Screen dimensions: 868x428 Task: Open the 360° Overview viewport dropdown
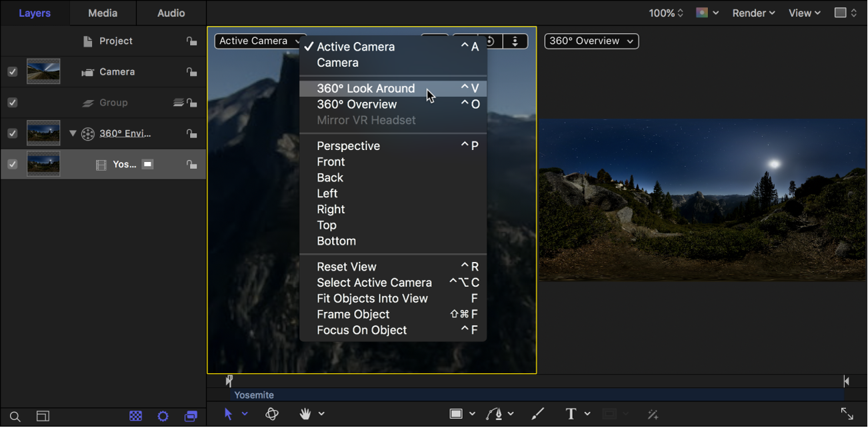click(591, 41)
